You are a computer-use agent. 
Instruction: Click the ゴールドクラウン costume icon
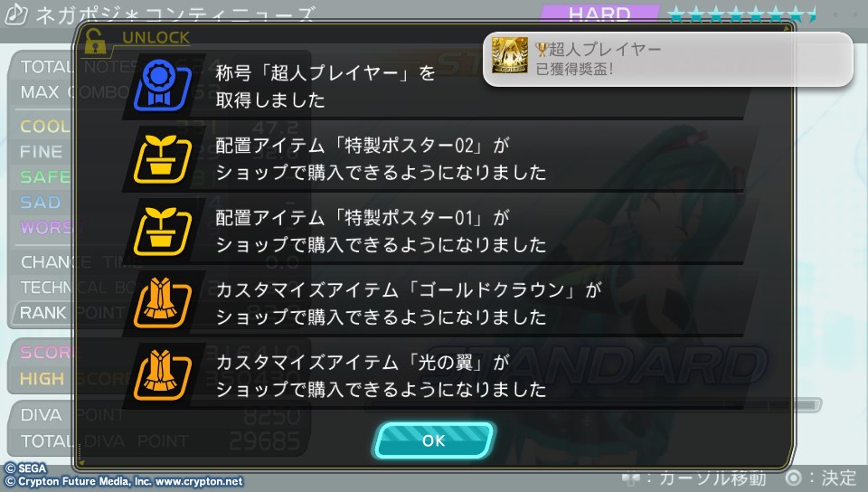pos(162,303)
